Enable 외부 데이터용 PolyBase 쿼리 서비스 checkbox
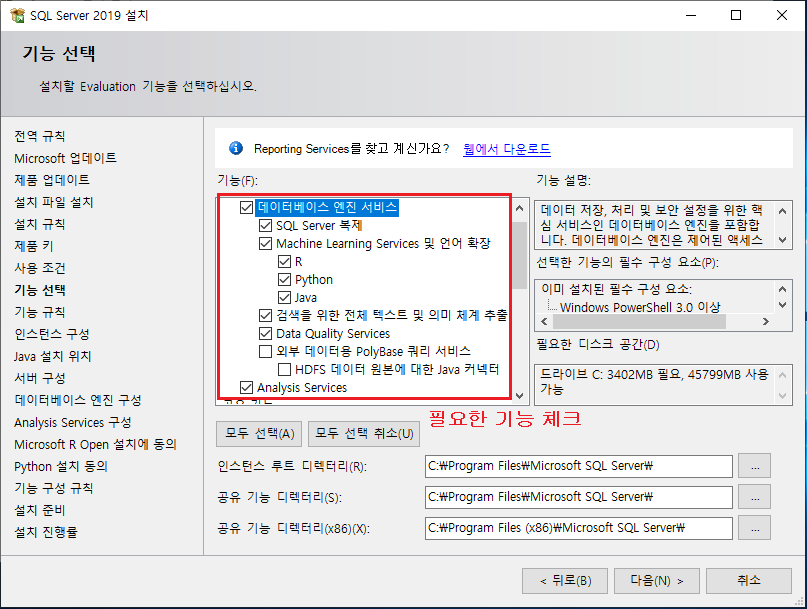This screenshot has height=609, width=807. [266, 352]
